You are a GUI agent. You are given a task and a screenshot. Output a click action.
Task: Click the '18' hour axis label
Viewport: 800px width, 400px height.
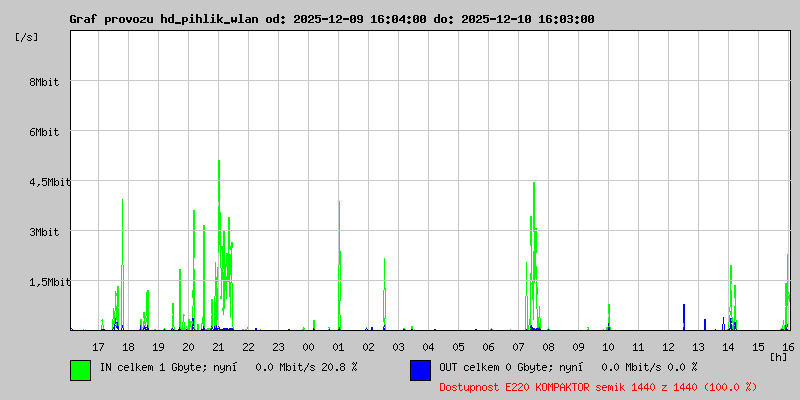pos(129,347)
